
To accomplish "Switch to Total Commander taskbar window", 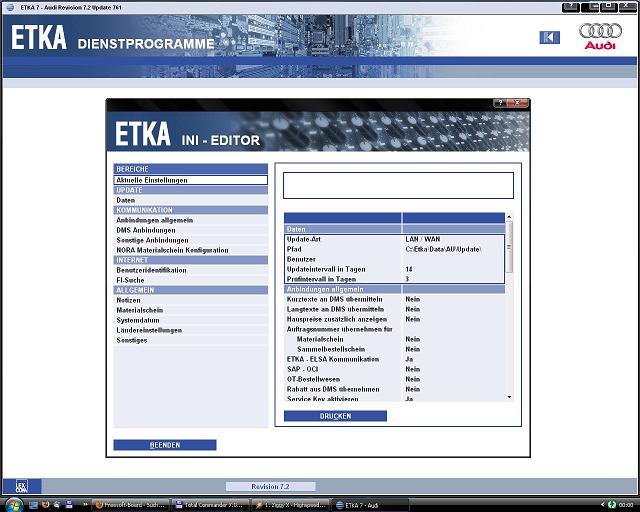I will (x=210, y=505).
